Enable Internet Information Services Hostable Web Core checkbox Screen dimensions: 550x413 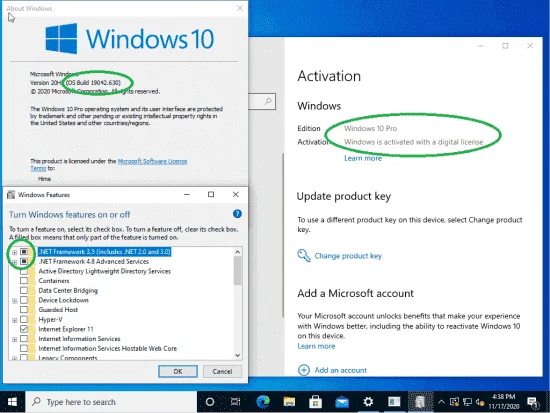click(x=24, y=348)
